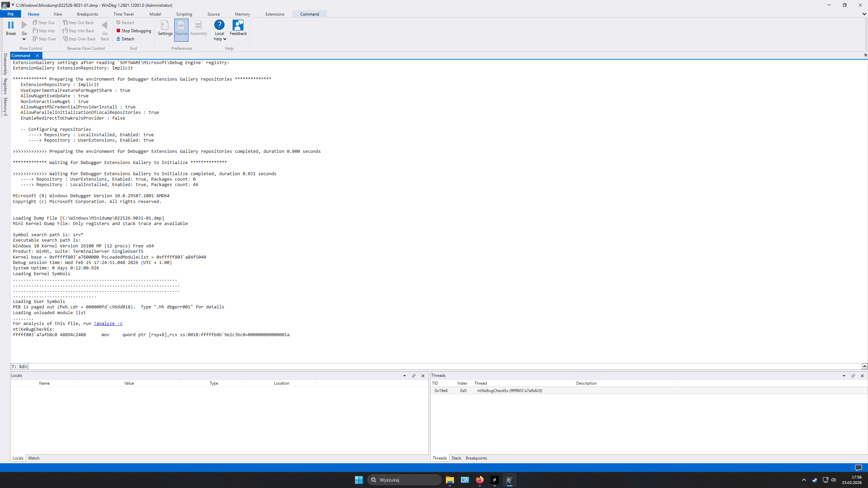Image resolution: width=868 pixels, height=488 pixels.
Task: Pin the Locals panel
Action: [x=414, y=376]
